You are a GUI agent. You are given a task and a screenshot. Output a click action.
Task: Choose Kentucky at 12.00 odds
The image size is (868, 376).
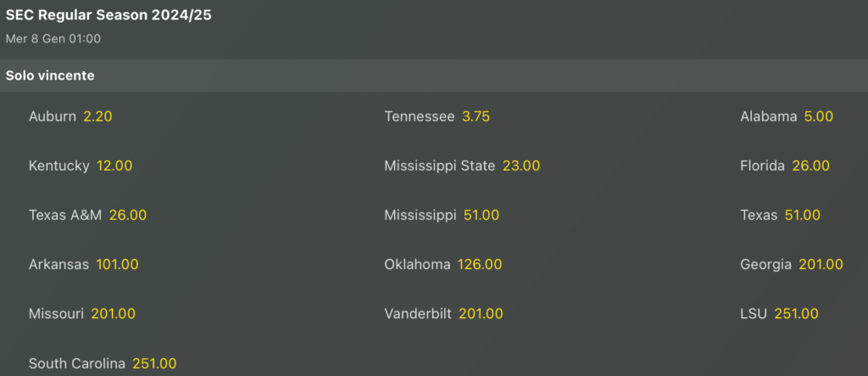point(114,166)
